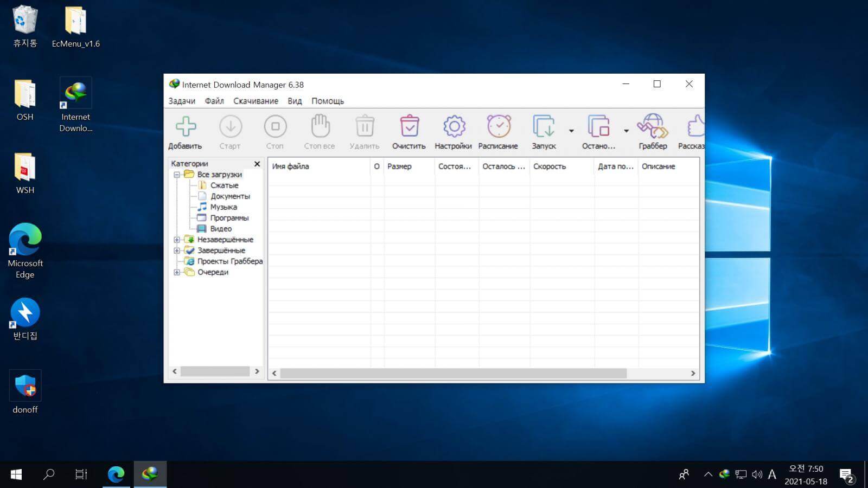Image resolution: width=868 pixels, height=488 pixels.
Task: Open dropdown arrow next to Запуск
Action: click(x=571, y=131)
